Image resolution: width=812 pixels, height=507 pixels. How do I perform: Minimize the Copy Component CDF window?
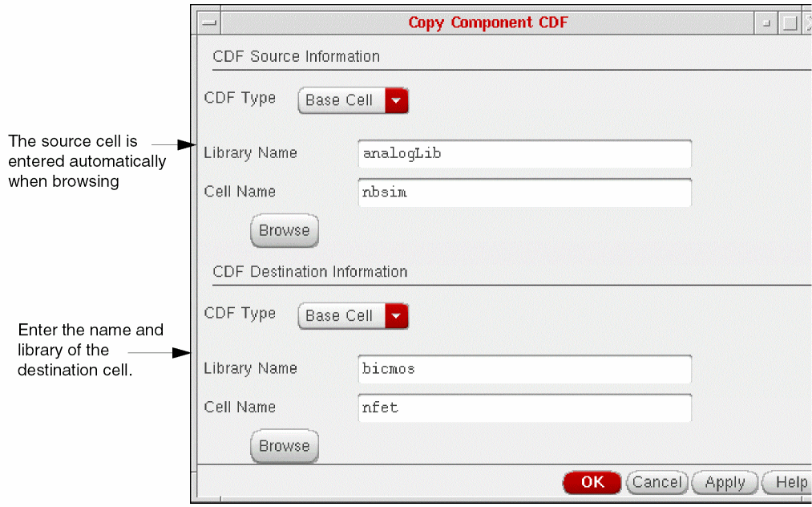pos(766,23)
